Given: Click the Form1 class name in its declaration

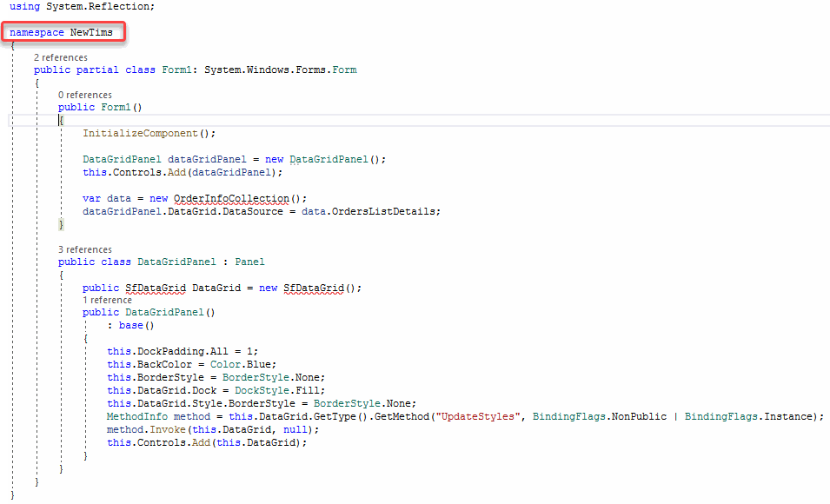Looking at the screenshot, I should [x=176, y=70].
